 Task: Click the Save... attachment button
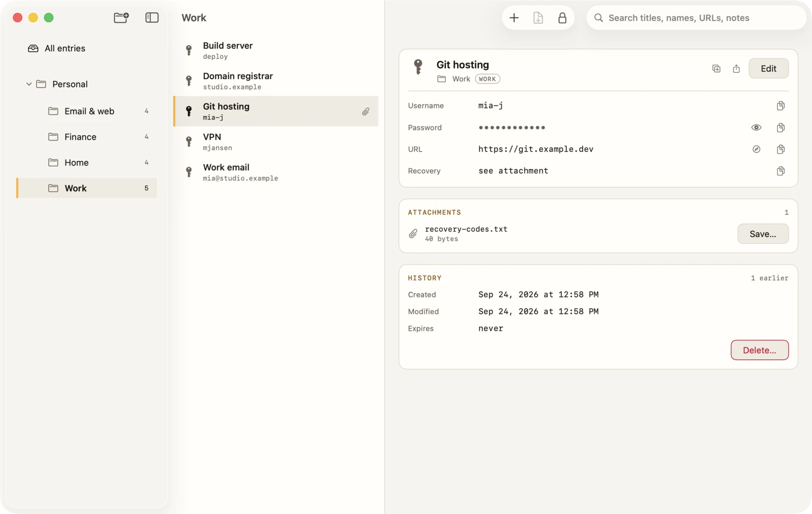(763, 234)
